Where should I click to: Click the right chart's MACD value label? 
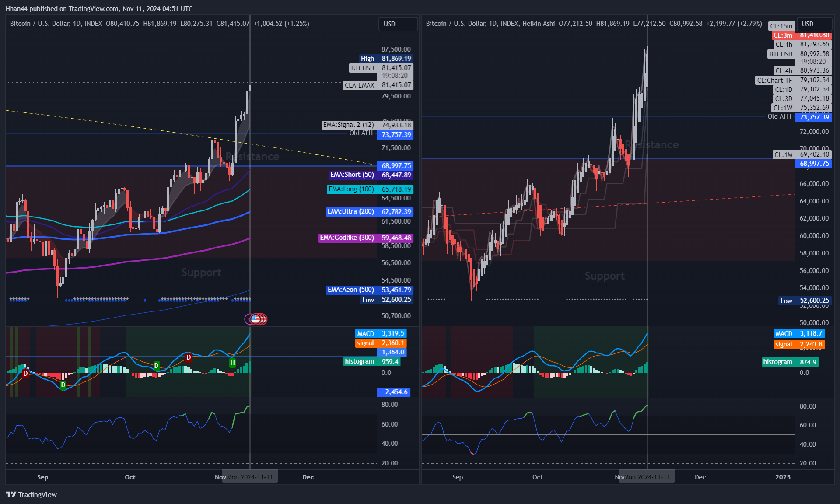tap(784, 333)
